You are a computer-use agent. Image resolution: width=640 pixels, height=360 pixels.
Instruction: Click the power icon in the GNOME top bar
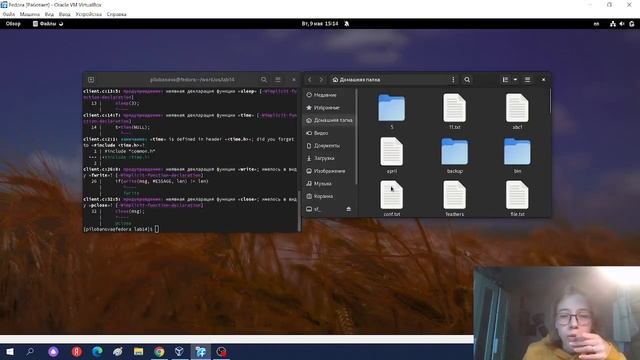[632, 24]
